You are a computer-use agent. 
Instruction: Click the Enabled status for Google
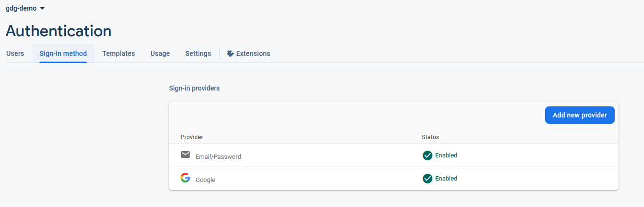point(446,179)
